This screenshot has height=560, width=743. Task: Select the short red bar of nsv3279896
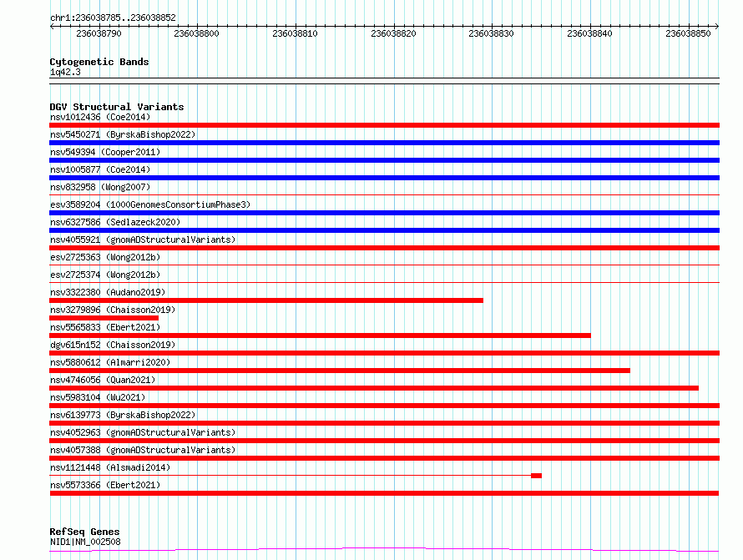[104, 318]
